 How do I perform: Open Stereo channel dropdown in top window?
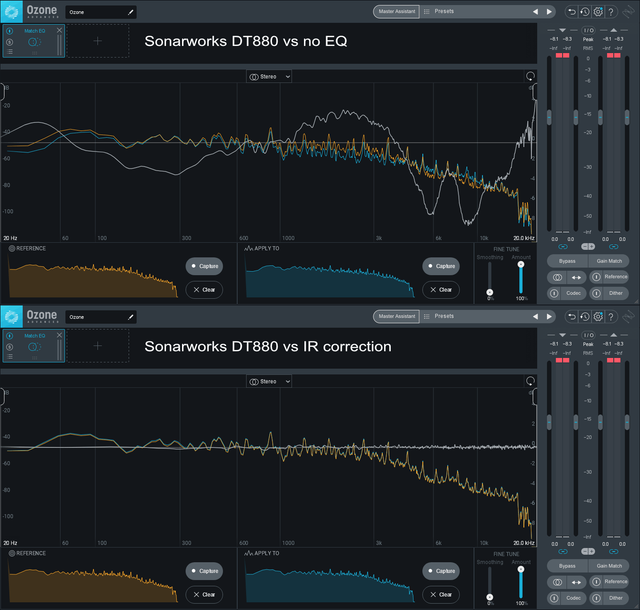pos(269,77)
